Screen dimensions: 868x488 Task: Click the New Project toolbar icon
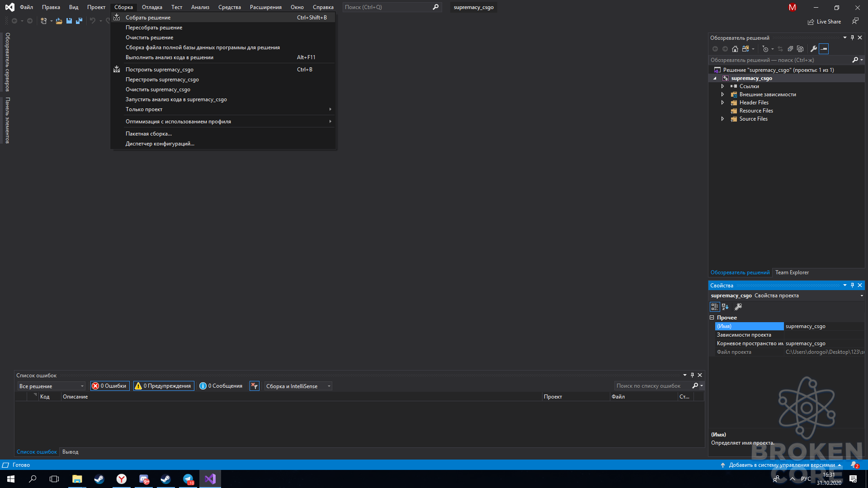(43, 21)
